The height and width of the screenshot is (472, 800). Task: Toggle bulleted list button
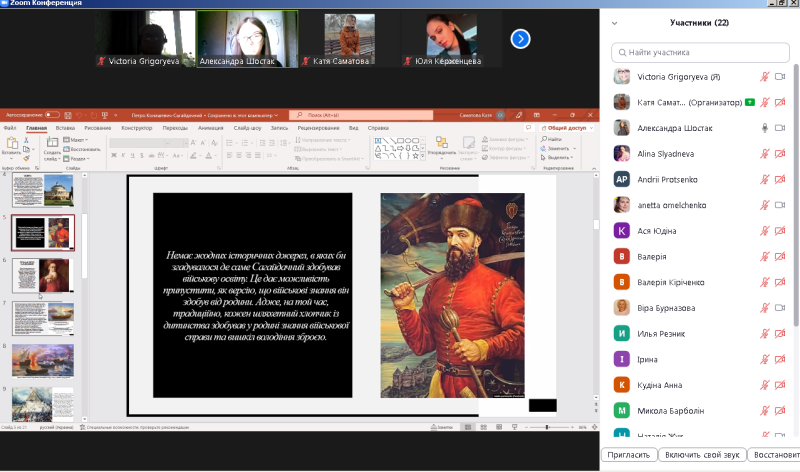tap(230, 143)
